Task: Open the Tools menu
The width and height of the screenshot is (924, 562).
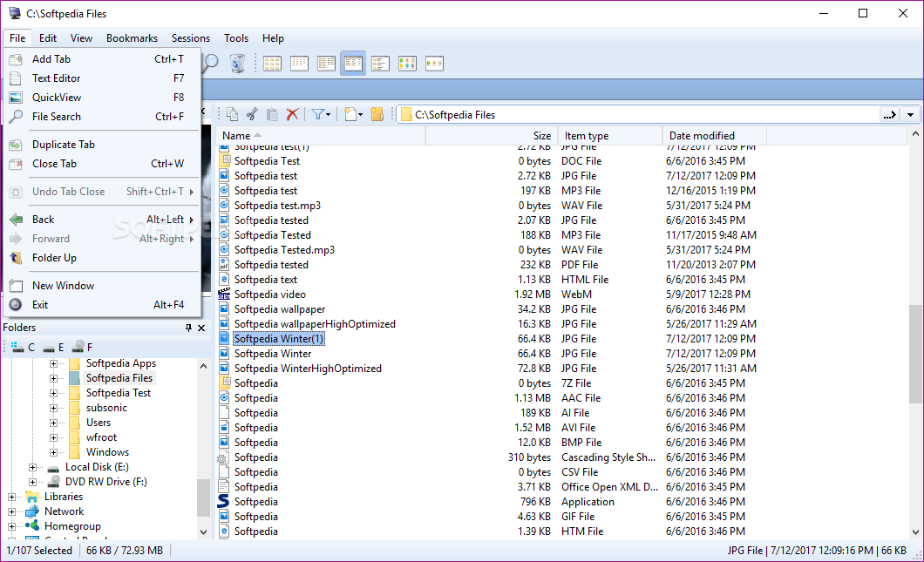Action: [235, 38]
